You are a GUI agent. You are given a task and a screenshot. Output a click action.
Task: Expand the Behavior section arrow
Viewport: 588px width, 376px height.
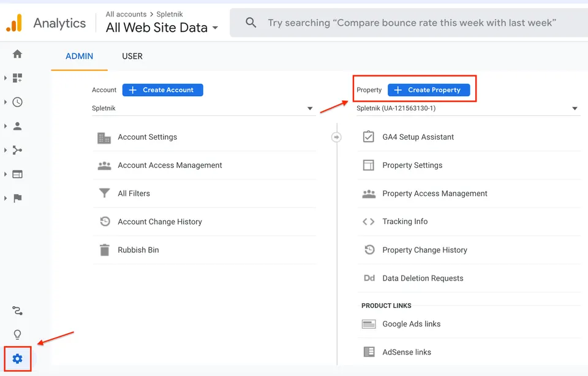tap(6, 174)
